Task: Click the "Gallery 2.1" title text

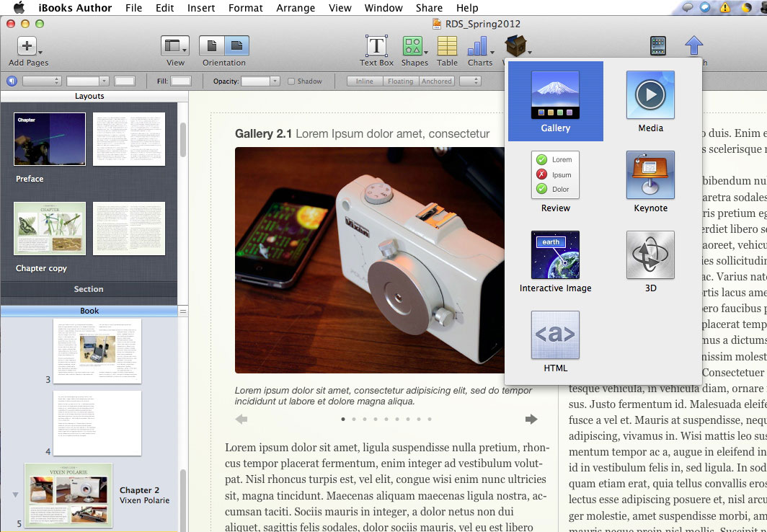Action: pyautogui.click(x=263, y=133)
